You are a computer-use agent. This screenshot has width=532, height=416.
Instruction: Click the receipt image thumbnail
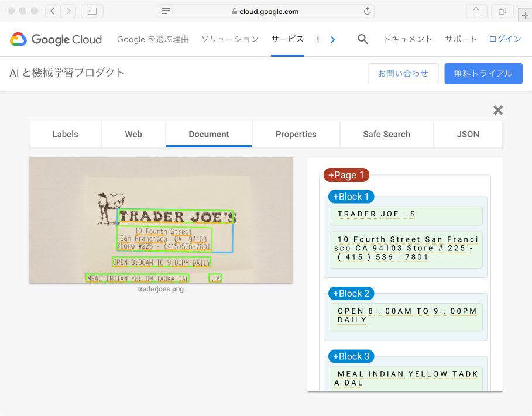point(161,220)
